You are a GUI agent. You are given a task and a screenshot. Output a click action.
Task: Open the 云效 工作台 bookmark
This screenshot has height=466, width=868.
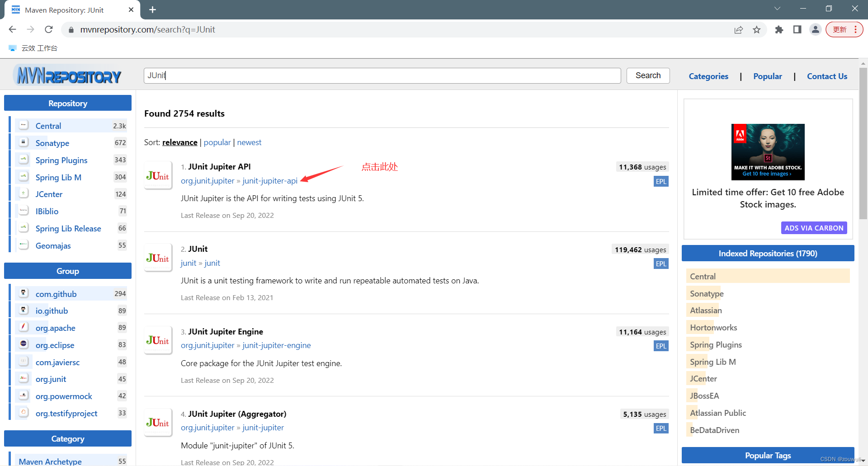pyautogui.click(x=33, y=48)
